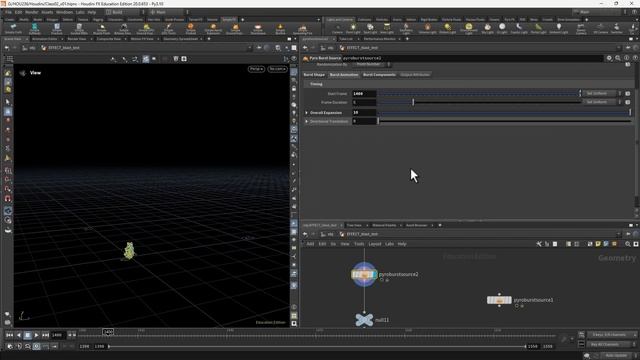Click the viewport display options icon
This screenshot has height=360, width=640.
click(294, 324)
